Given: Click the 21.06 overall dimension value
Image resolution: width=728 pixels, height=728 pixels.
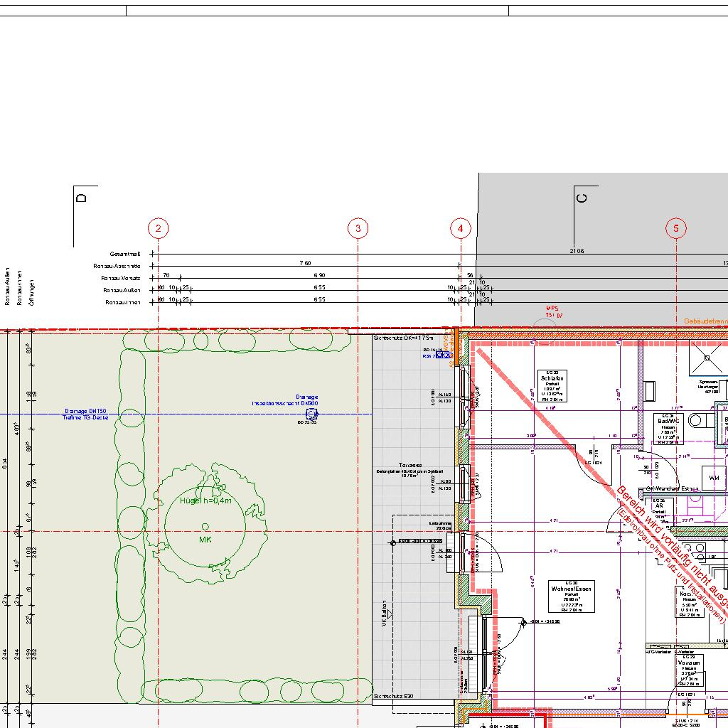Looking at the screenshot, I should [x=577, y=251].
